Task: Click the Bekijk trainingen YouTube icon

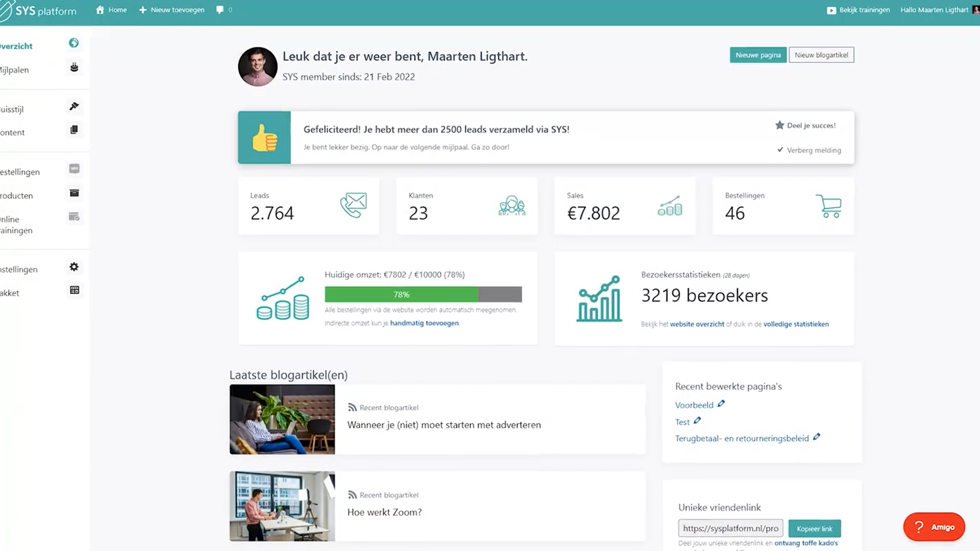Action: pyautogui.click(x=830, y=9)
